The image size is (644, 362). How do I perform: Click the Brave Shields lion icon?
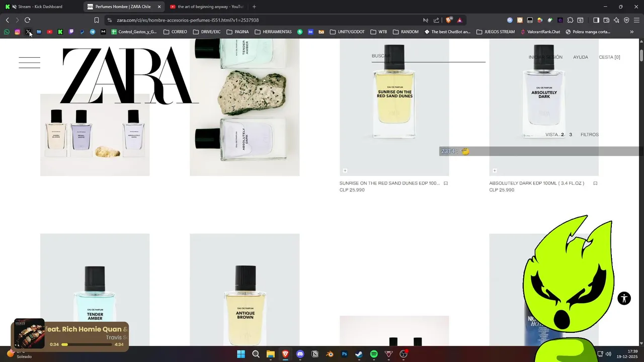[x=449, y=20]
